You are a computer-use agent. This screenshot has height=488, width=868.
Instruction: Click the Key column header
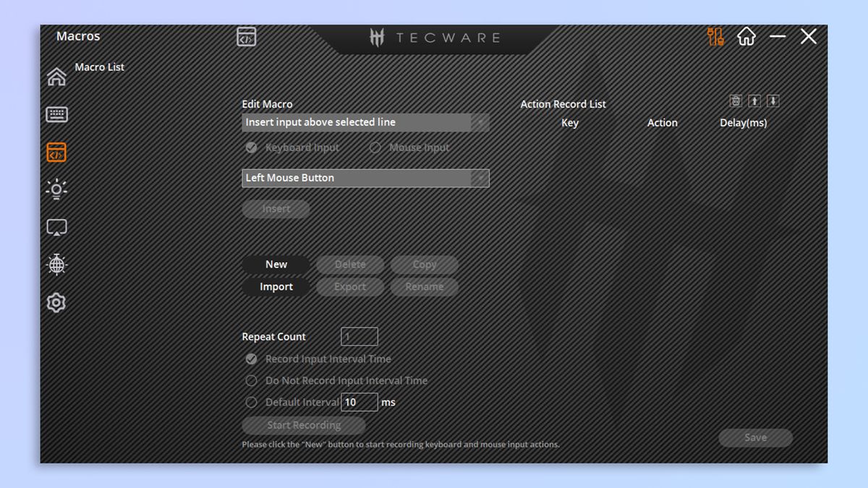point(570,123)
